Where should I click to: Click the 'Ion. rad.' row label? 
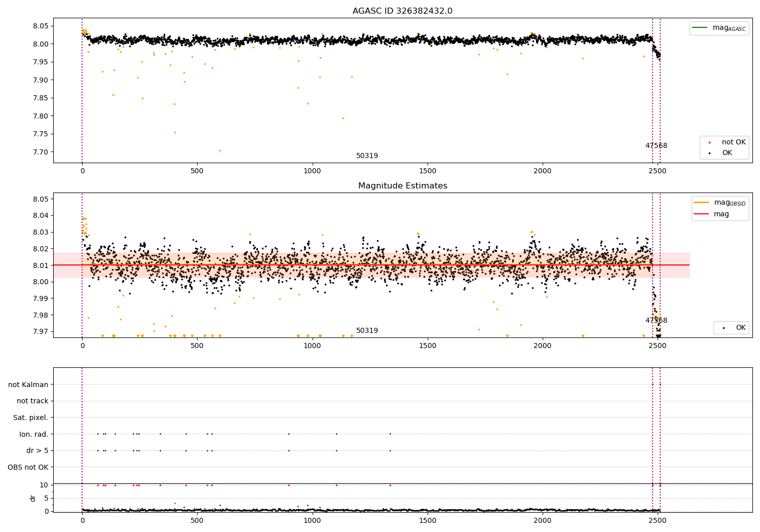[x=34, y=434]
